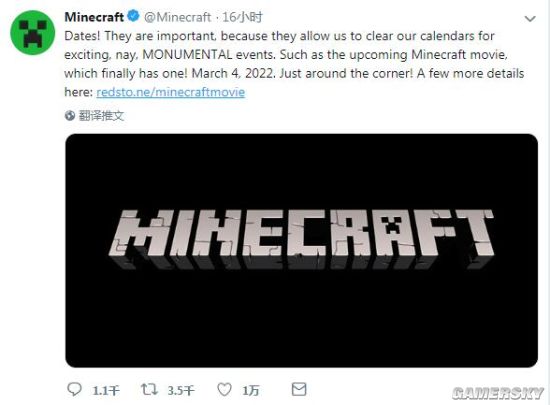
Task: Click the globe icon beside translate tweet
Action: [x=70, y=115]
